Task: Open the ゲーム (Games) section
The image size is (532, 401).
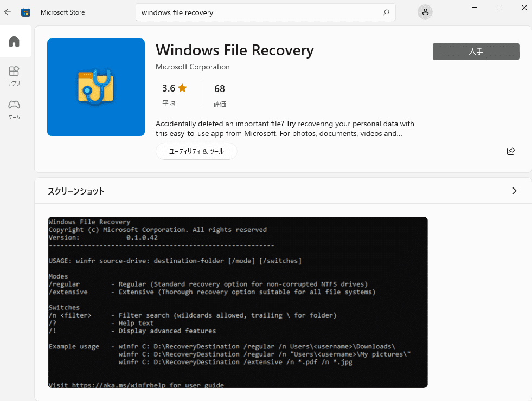Action: pyautogui.click(x=14, y=109)
